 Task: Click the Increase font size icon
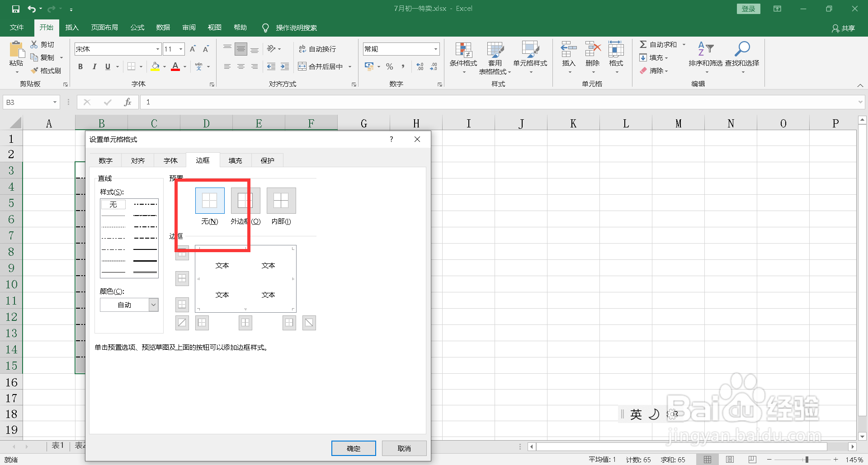click(x=193, y=49)
